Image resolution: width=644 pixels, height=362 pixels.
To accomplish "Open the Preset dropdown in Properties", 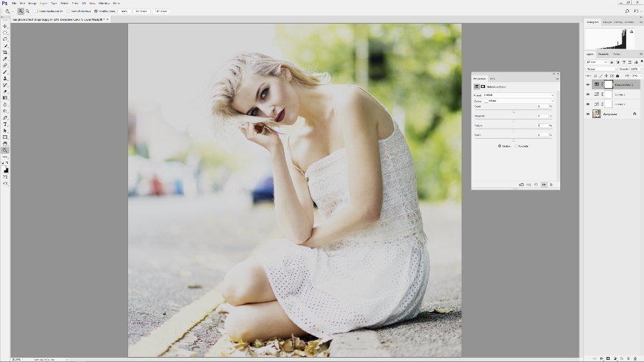I will (519, 95).
